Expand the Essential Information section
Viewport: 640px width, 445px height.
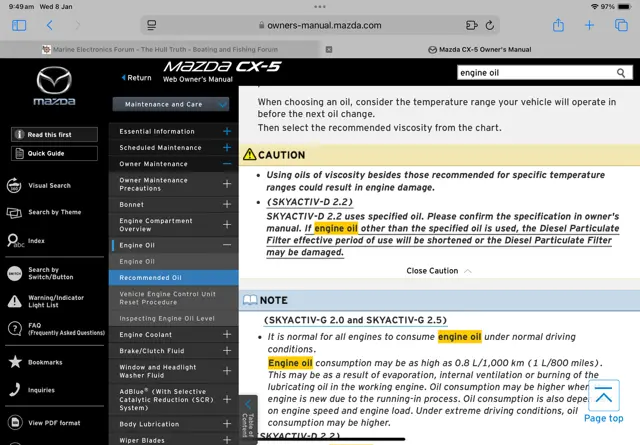point(227,131)
